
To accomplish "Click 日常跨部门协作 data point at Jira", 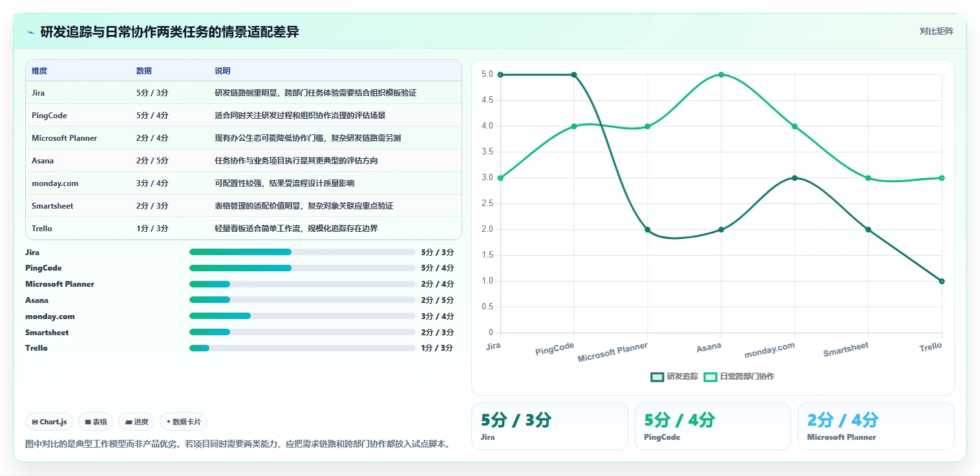I will 500,178.
